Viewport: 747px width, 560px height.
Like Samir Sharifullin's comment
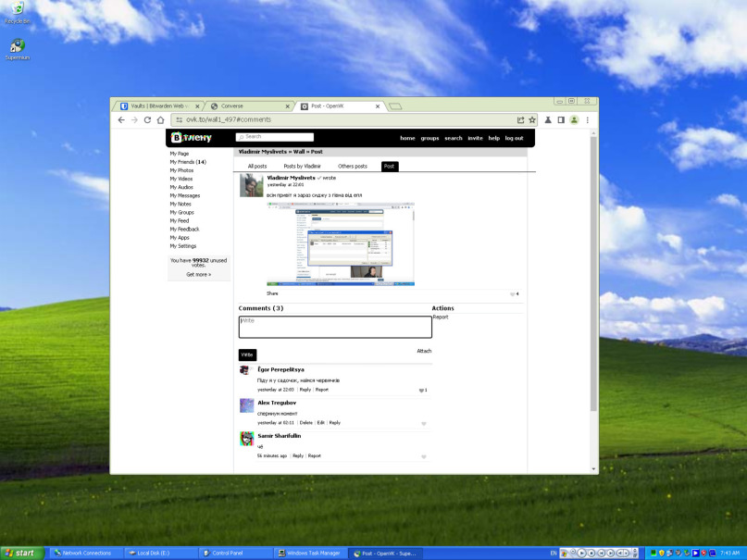424,456
